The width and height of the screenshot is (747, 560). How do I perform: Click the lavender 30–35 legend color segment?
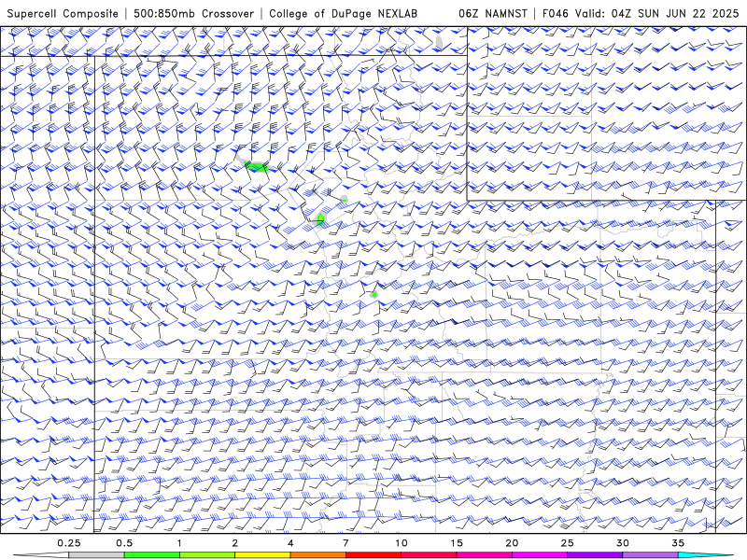[650, 555]
